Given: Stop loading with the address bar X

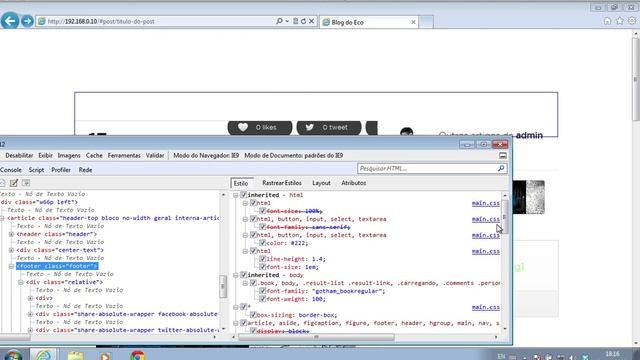Looking at the screenshot, I should click(311, 21).
